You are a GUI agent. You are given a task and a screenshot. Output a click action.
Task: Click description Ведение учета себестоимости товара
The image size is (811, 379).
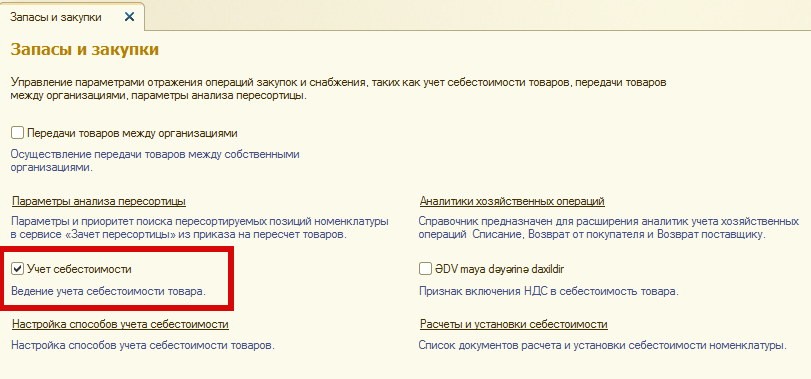pos(109,291)
